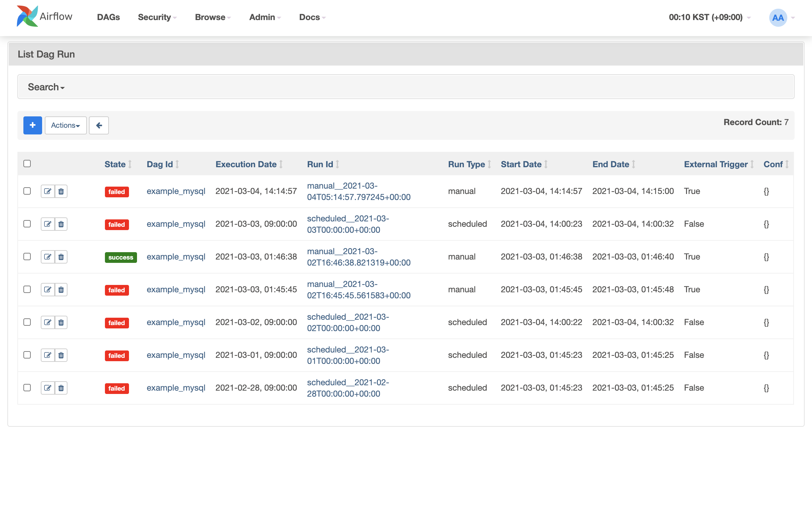Delete the 2021-03-01, 09:00:00 scheduled run
The width and height of the screenshot is (812, 509).
click(x=61, y=355)
